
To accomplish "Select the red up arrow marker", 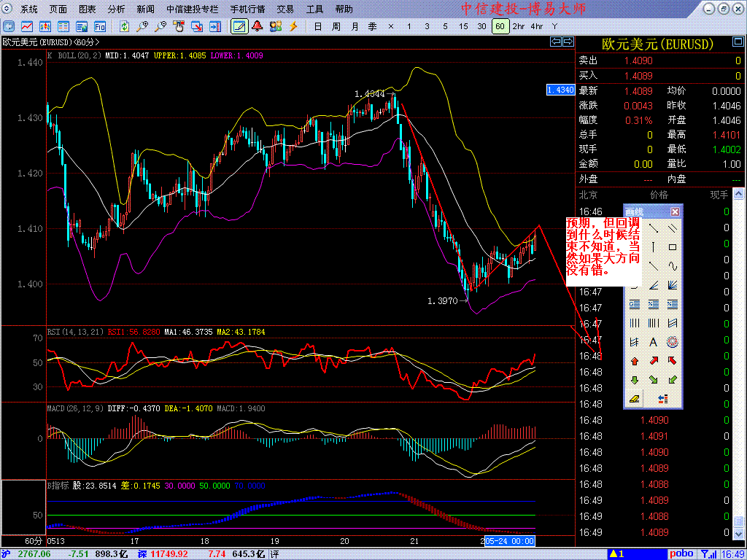I will [635, 361].
